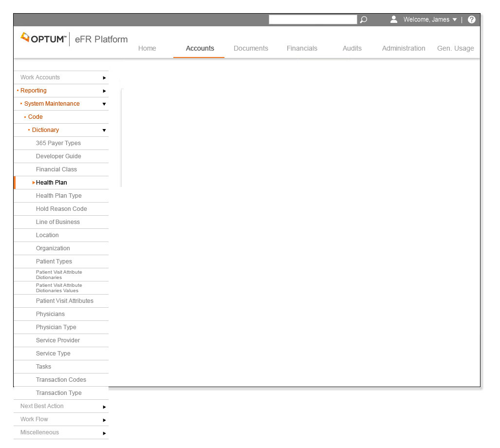Collapse the System Maintenance section arrow
This screenshot has width=500, height=448.
pos(104,104)
